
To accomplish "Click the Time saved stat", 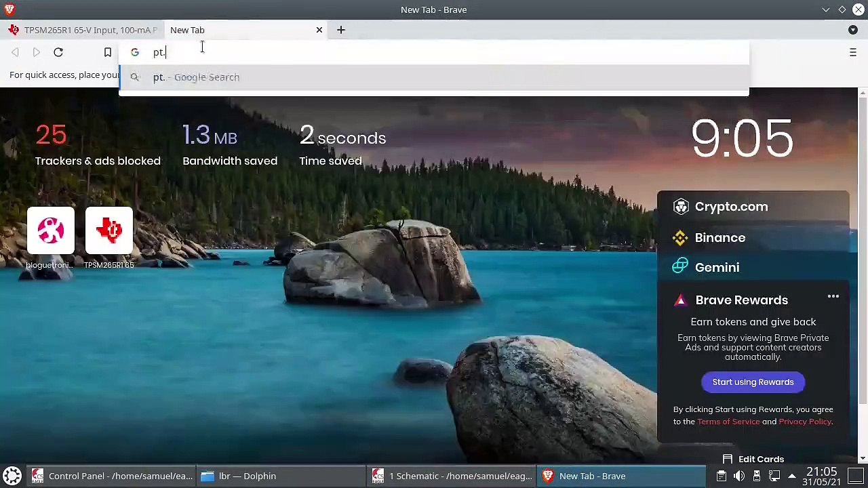I will click(x=342, y=145).
